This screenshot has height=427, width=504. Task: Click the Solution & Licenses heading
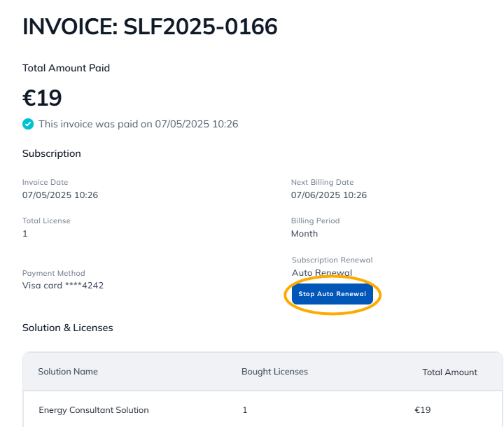[x=67, y=328]
